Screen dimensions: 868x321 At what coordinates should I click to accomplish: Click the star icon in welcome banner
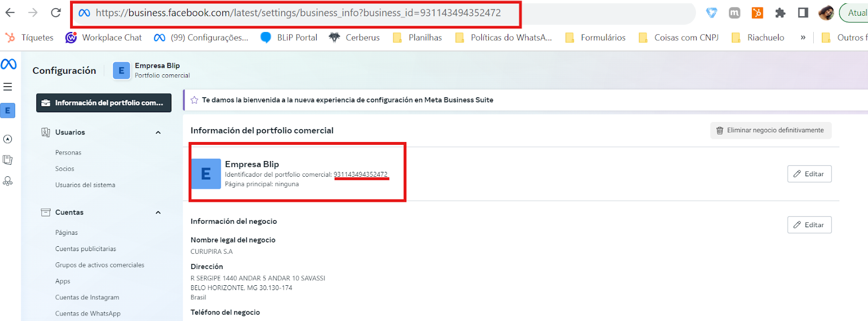pyautogui.click(x=194, y=100)
